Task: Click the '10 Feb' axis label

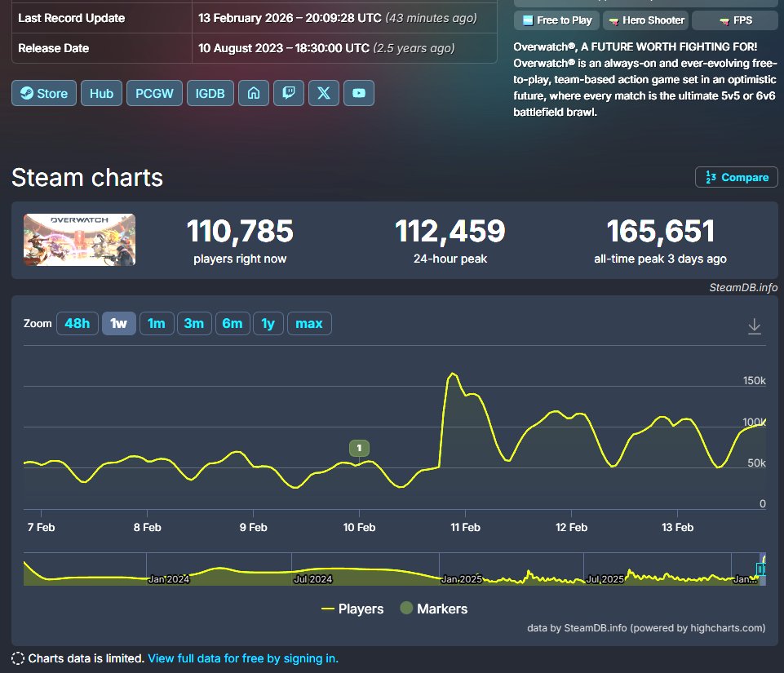Action: point(359,528)
